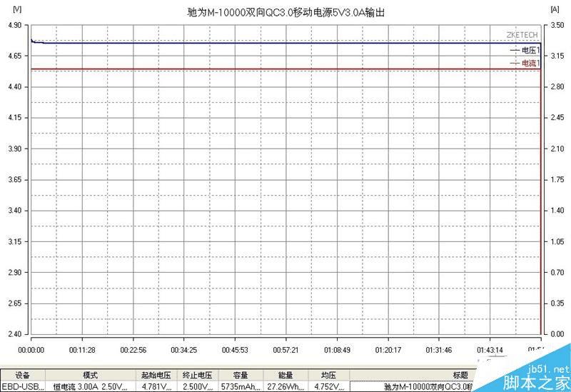Click the 3.90 voltage axis label
This screenshot has height=392, width=571.
tap(15, 149)
